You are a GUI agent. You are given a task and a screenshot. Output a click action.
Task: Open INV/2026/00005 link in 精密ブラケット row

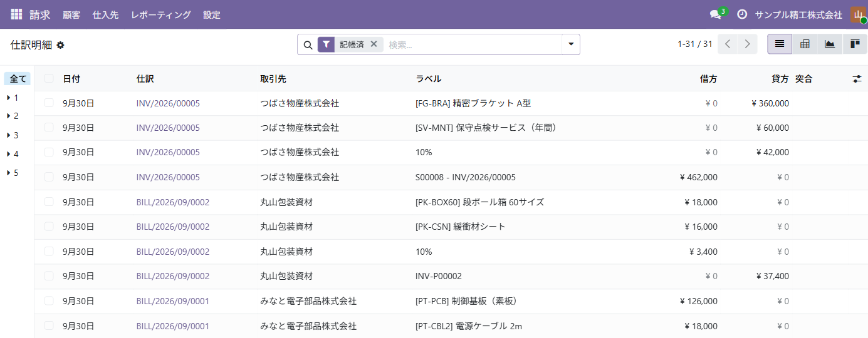point(168,103)
